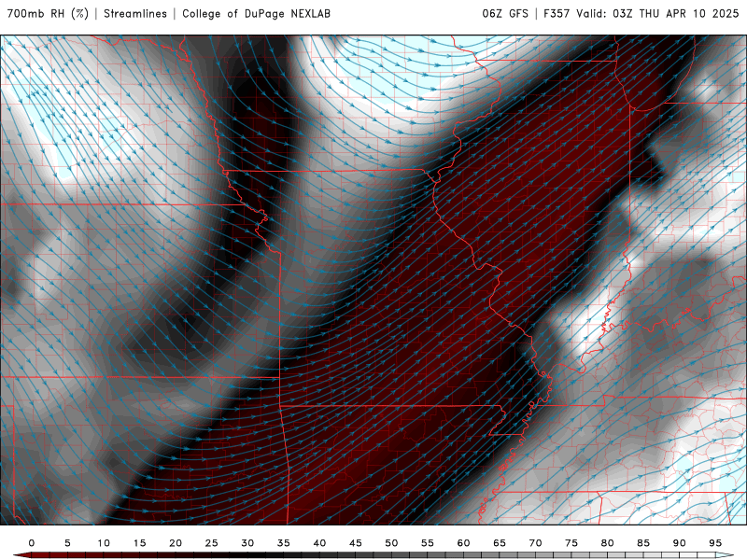Click the 25 label on the color bar
This screenshot has width=747, height=560.
tap(212, 543)
